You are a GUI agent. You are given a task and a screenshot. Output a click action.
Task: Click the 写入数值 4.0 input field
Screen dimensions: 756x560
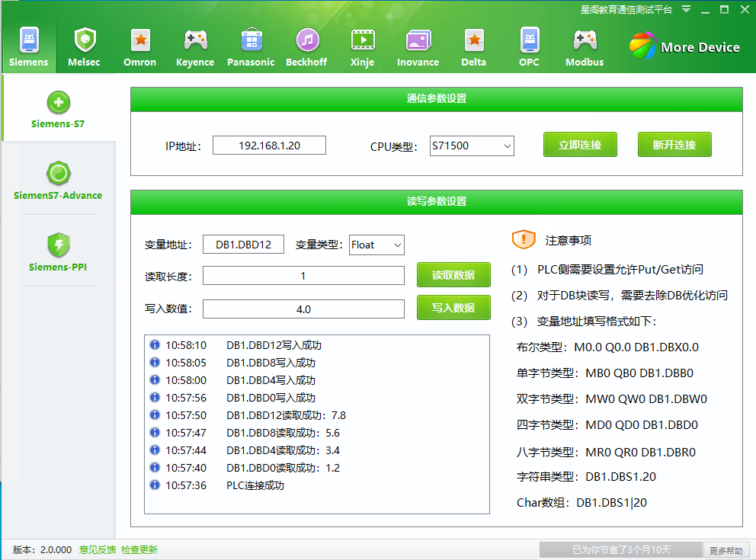[303, 309]
